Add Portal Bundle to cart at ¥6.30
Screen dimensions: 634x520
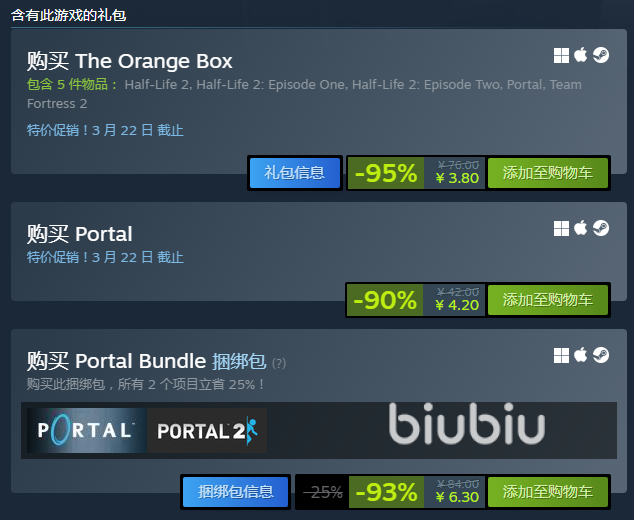(547, 492)
